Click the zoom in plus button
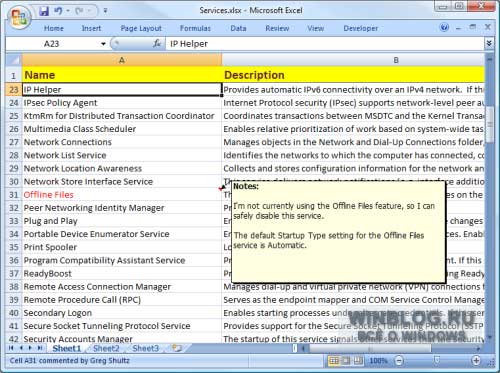Image resolution: width=500 pixels, height=373 pixels. [476, 360]
